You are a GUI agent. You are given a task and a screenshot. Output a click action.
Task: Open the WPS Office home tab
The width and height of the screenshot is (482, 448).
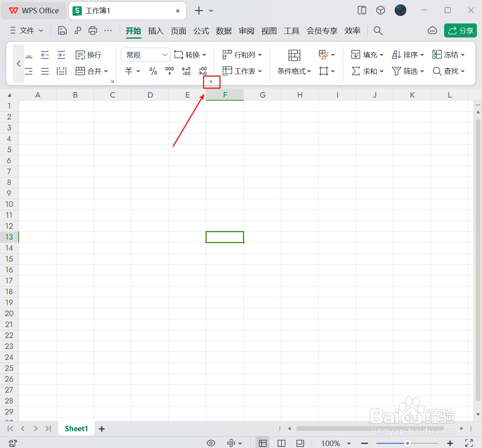click(34, 11)
